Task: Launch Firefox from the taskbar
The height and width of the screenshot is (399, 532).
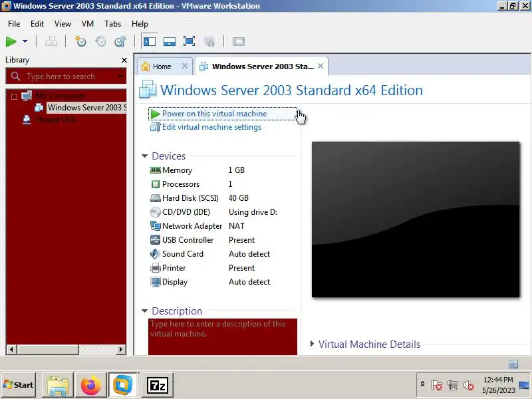Action: pos(90,385)
